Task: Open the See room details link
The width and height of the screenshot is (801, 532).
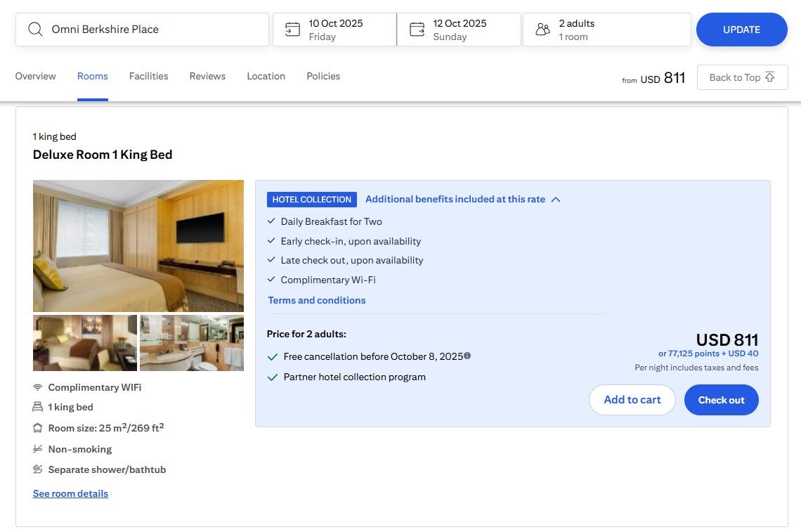Action: click(x=70, y=493)
